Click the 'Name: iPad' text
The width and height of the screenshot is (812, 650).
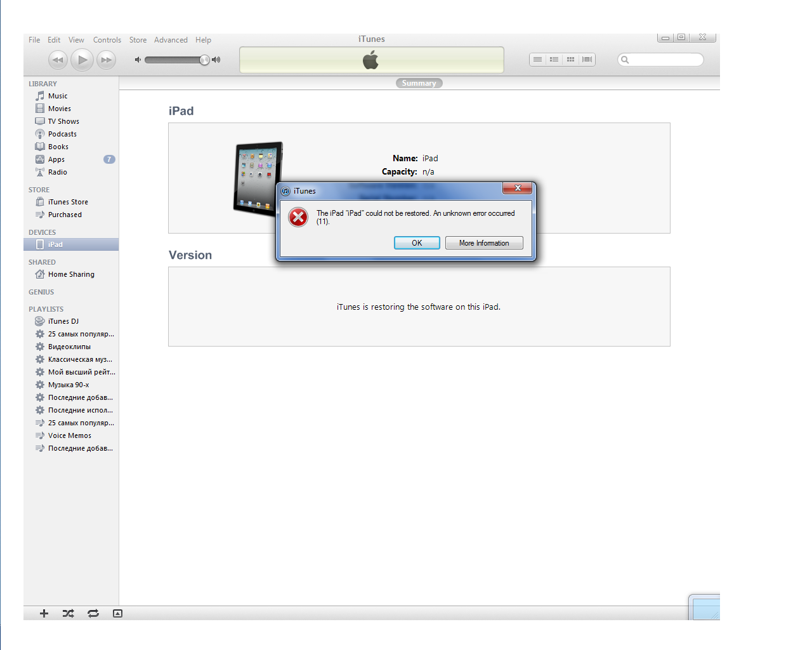(x=416, y=159)
